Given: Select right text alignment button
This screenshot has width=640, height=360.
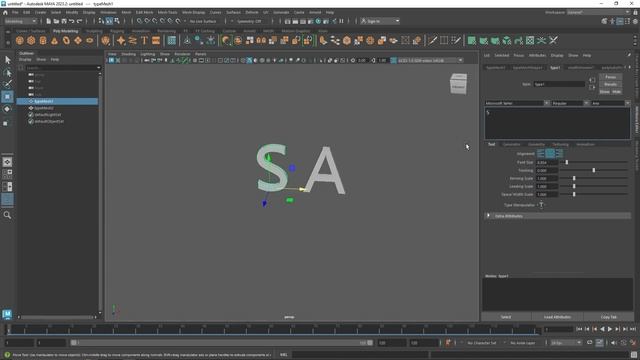Looking at the screenshot, I should pos(559,154).
